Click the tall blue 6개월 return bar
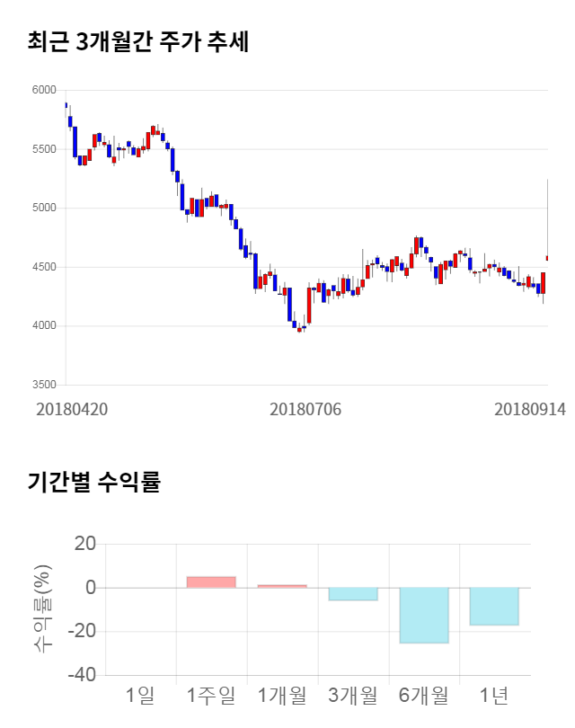This screenshot has height=728, width=575. 424,616
